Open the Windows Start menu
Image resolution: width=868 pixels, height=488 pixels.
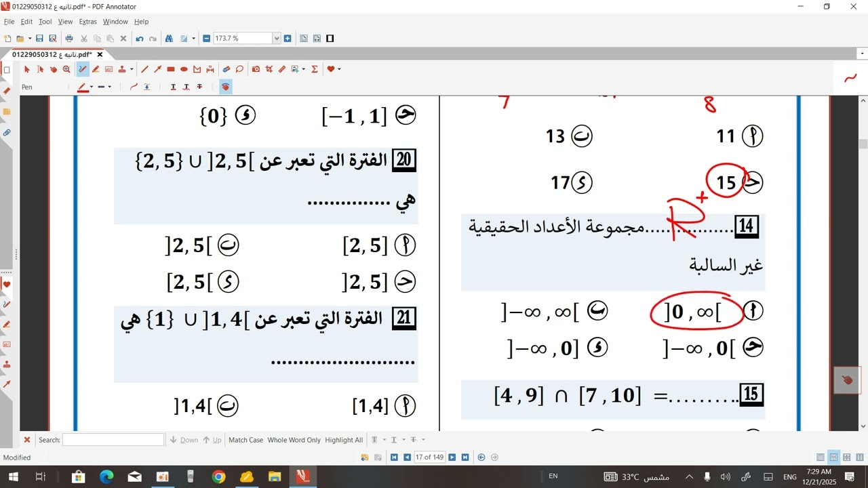12,476
